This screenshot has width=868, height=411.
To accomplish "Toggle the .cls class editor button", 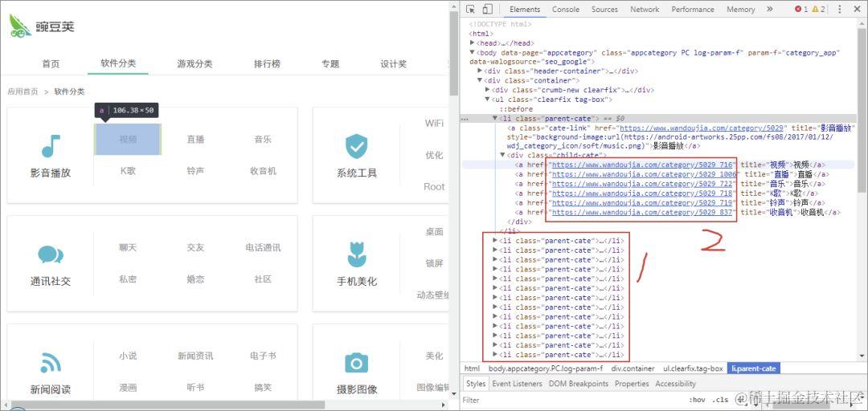I will [721, 400].
